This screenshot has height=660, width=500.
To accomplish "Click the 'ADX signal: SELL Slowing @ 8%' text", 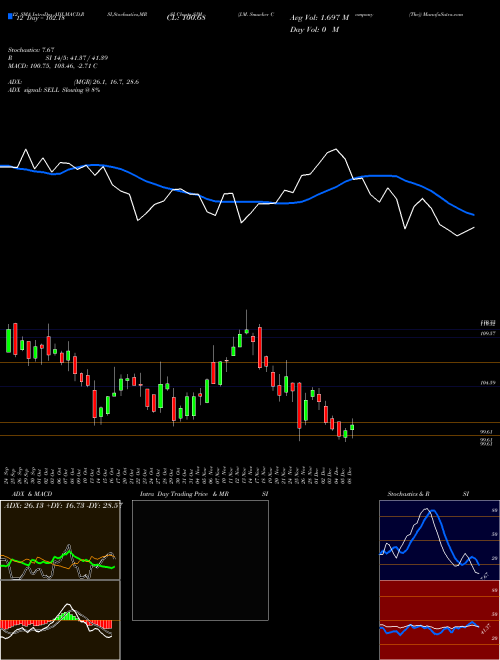I will click(54, 90).
